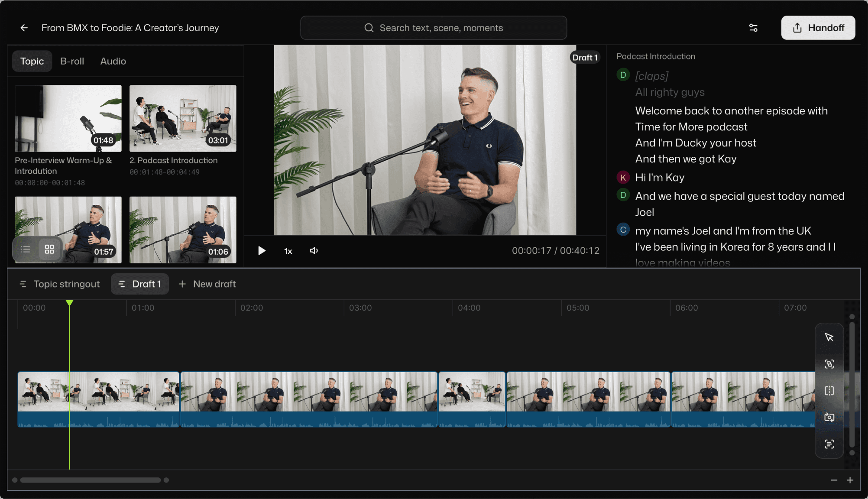868x499 pixels.
Task: Click the 'And then we got Kay' line
Action: [x=686, y=159]
